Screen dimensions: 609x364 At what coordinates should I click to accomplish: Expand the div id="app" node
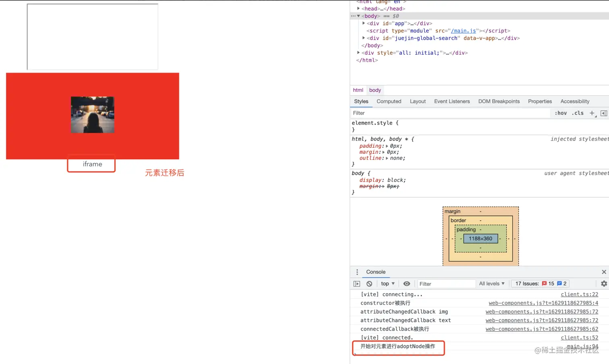pyautogui.click(x=364, y=23)
